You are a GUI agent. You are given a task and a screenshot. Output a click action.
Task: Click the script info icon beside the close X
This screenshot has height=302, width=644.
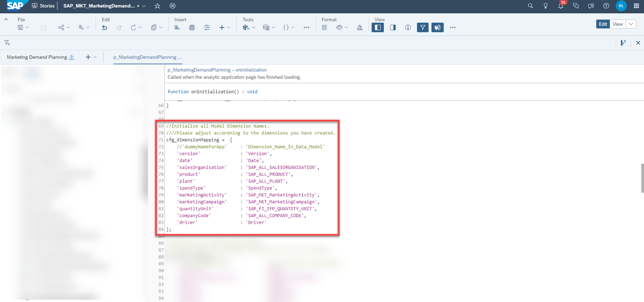coord(623,43)
